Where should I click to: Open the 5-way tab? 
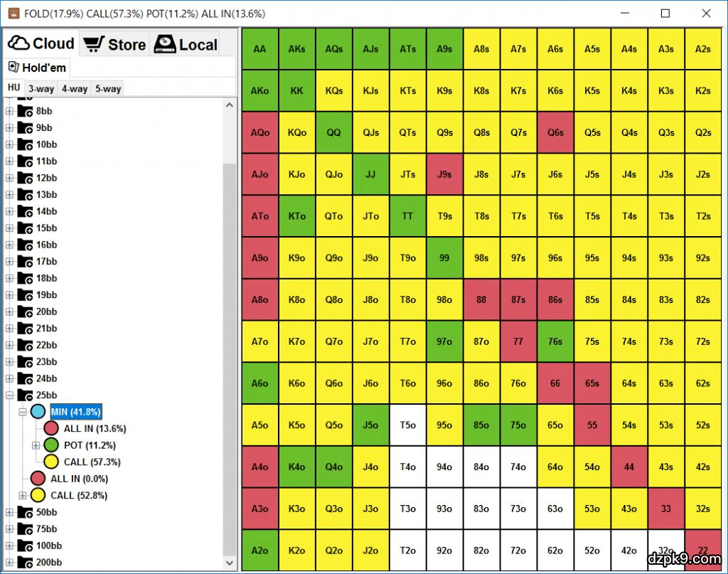(107, 89)
